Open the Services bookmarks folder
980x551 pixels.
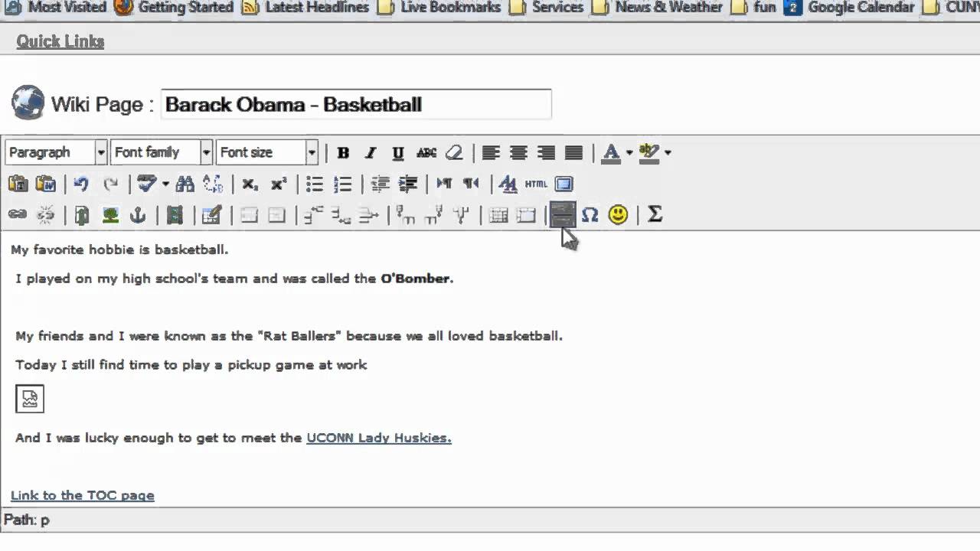547,8
